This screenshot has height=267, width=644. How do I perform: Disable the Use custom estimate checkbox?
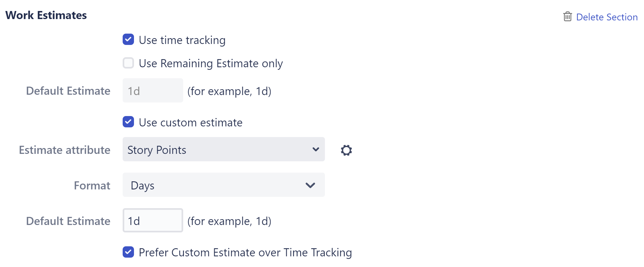point(128,122)
